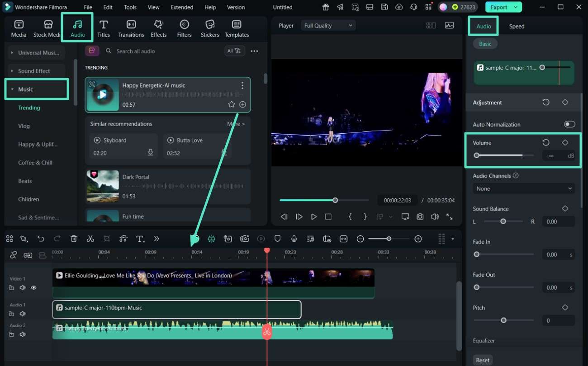Screen dimensions: 588x366
Task: Switch to the Stickers tab
Action: click(x=210, y=28)
